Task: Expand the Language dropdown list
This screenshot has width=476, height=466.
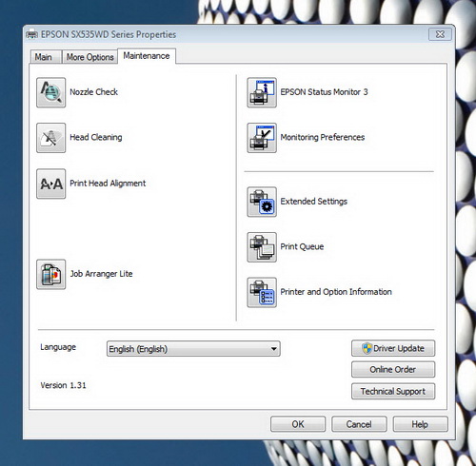Action: (x=193, y=349)
